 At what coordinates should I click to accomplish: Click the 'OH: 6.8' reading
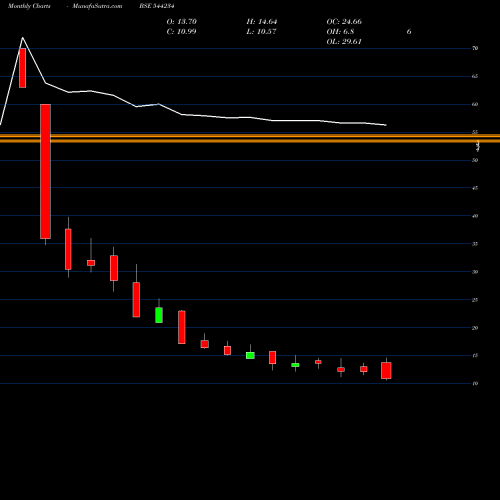[x=340, y=32]
